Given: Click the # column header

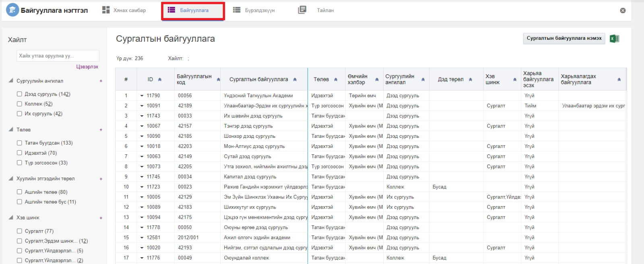Looking at the screenshot, I should coord(126,80).
